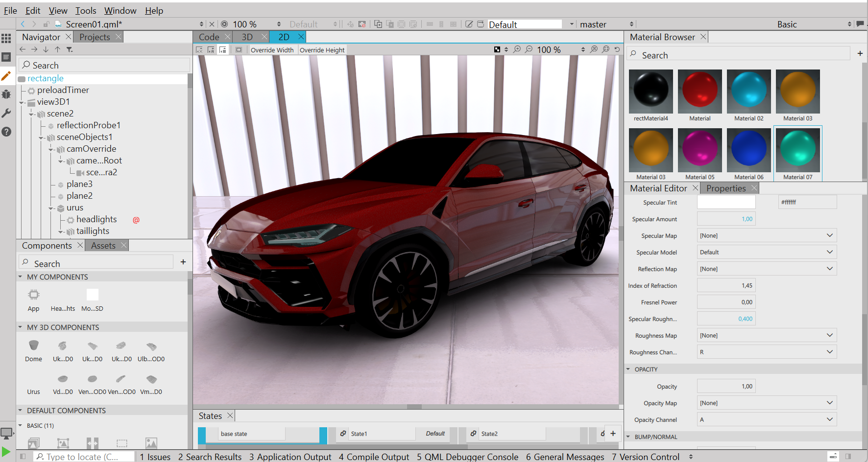Open the Help icon in the sidebar

click(6, 131)
